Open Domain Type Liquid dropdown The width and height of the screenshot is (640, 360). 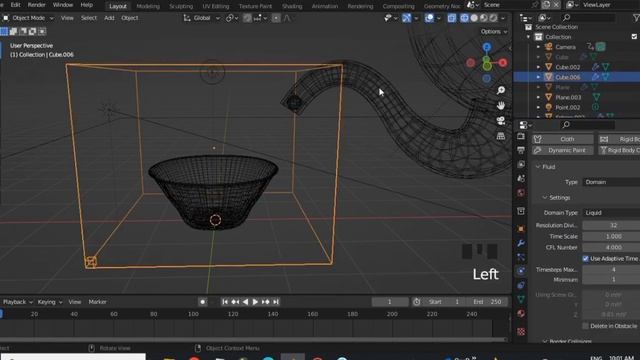(612, 213)
